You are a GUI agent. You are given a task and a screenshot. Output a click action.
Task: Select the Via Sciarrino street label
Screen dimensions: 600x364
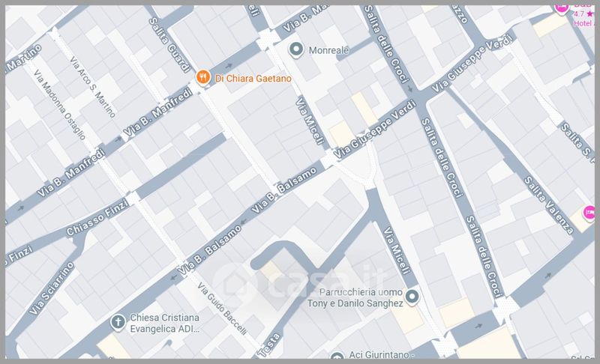(x=51, y=289)
